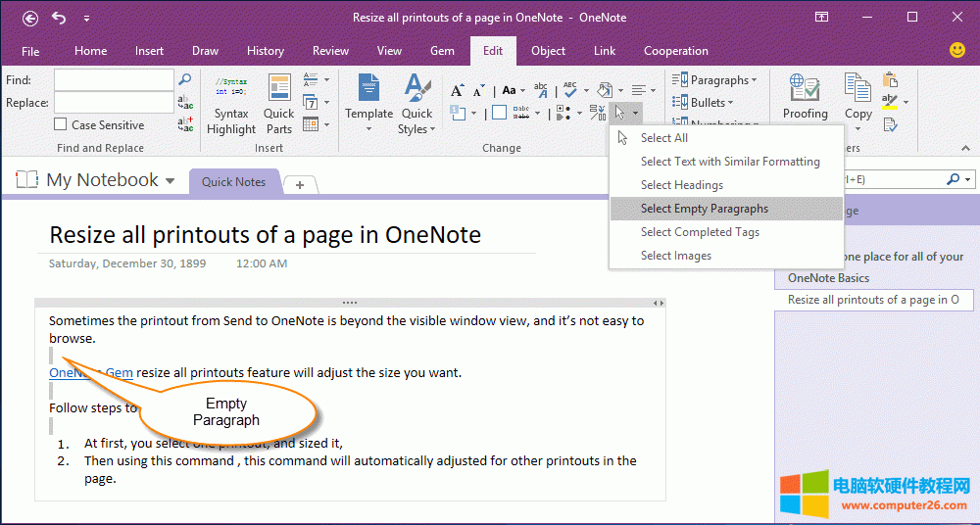This screenshot has width=980, height=525.
Task: Choose Select Empty Paragraphs menu item
Action: 704,209
